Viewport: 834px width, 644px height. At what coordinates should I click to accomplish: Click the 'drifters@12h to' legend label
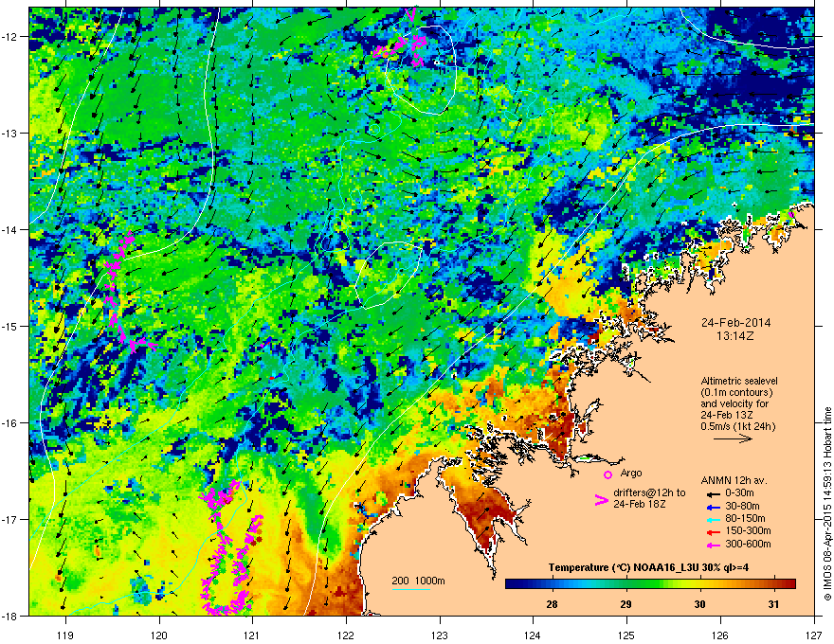pyautogui.click(x=649, y=493)
